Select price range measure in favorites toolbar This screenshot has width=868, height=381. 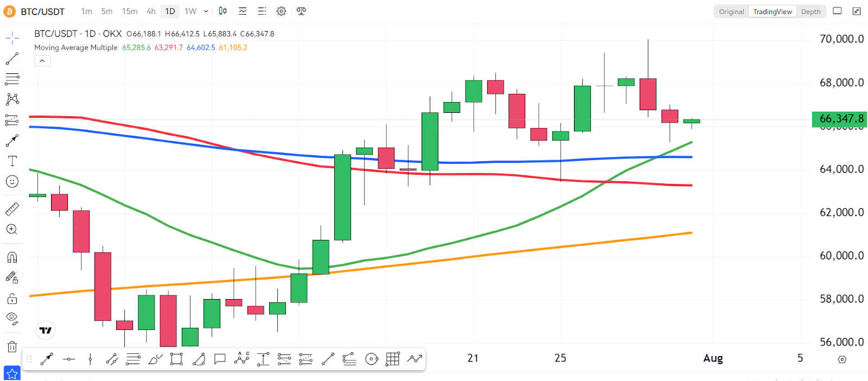tap(263, 359)
